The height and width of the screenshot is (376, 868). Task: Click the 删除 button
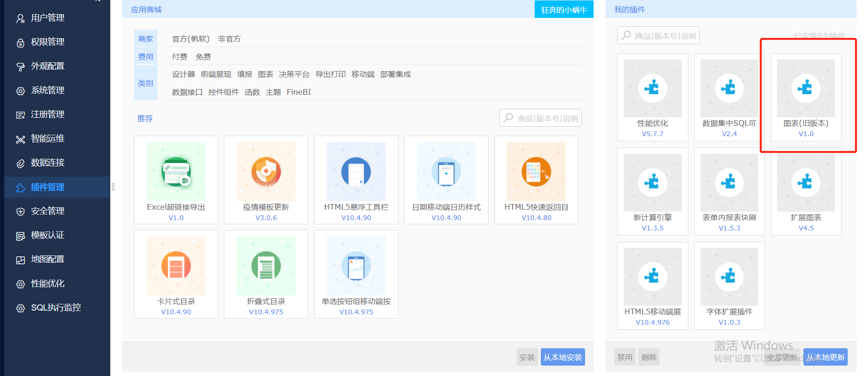coord(649,357)
